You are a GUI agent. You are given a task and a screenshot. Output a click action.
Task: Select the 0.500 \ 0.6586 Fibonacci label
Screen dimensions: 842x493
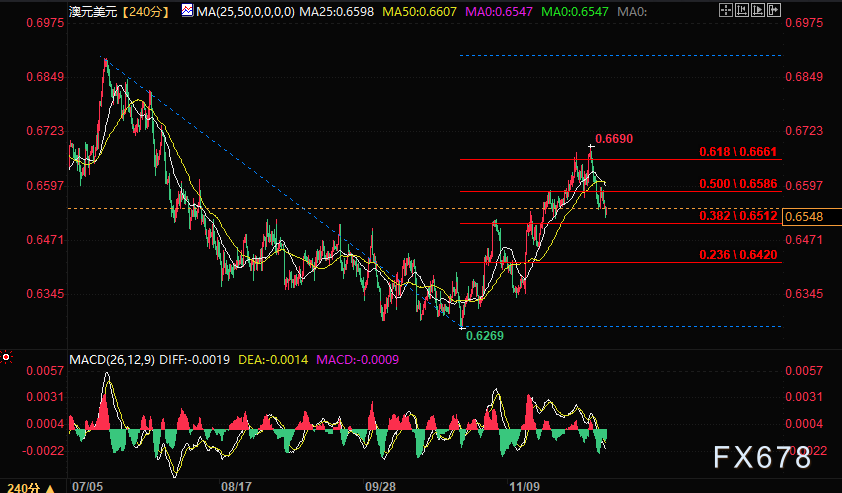pos(738,184)
